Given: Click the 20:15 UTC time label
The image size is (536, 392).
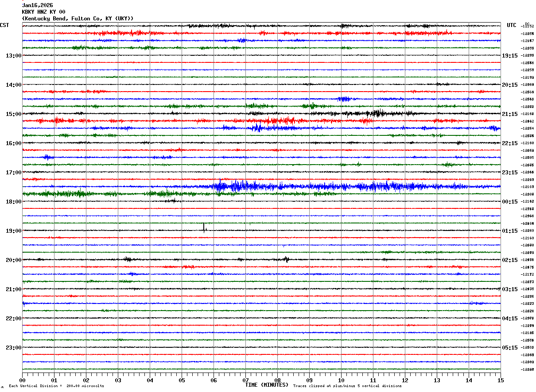Looking at the screenshot, I should (510, 85).
